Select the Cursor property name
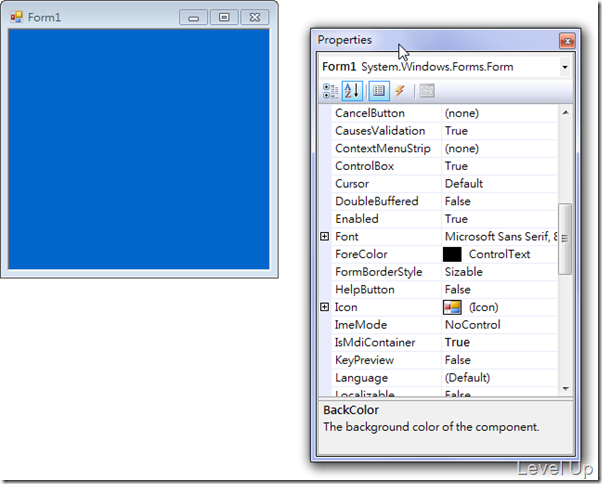 tap(352, 184)
